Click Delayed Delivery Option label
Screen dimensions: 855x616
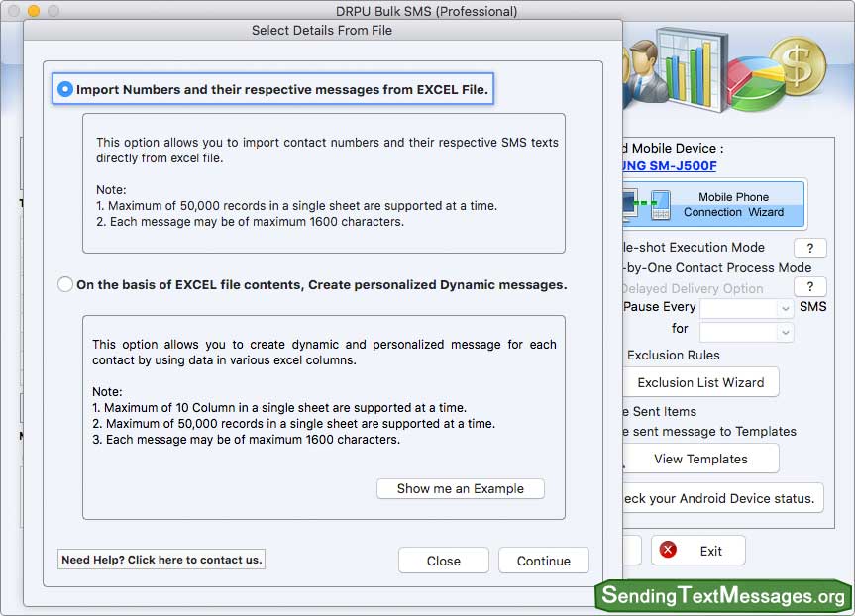pyautogui.click(x=693, y=288)
